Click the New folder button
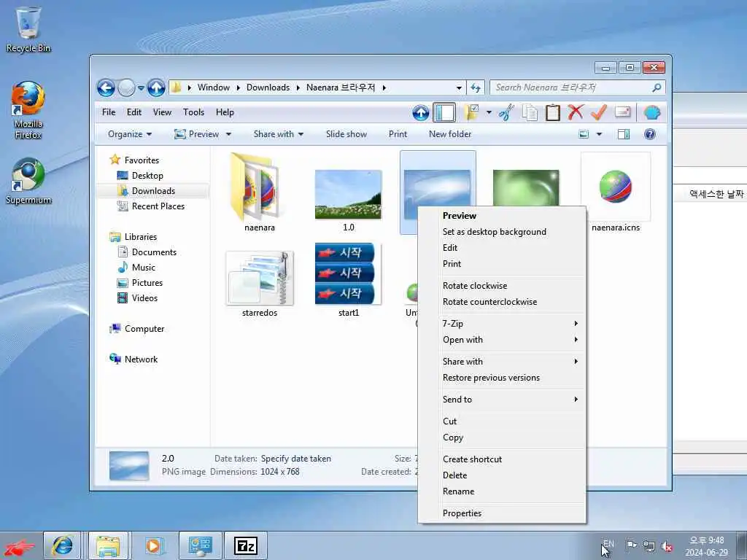This screenshot has width=747, height=560. click(450, 134)
